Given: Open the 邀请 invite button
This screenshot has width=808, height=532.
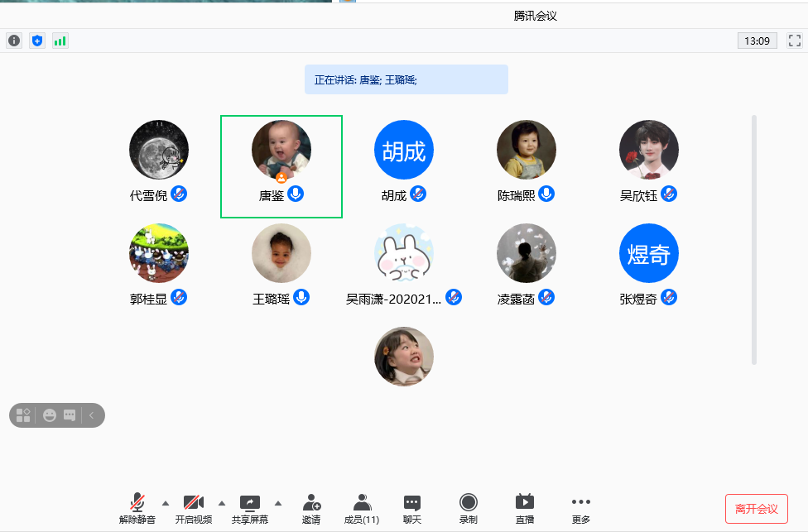Looking at the screenshot, I should 311,508.
